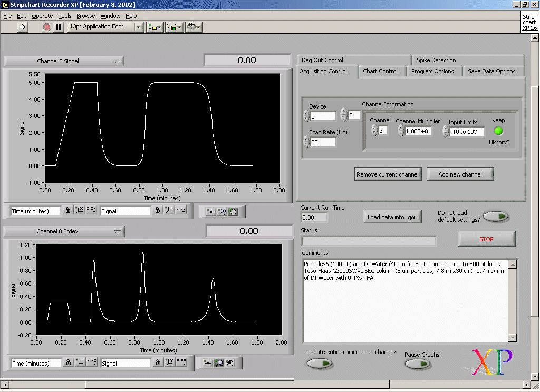The width and height of the screenshot is (540, 392).
Task: Switch to the Program Options tab
Action: [x=432, y=71]
